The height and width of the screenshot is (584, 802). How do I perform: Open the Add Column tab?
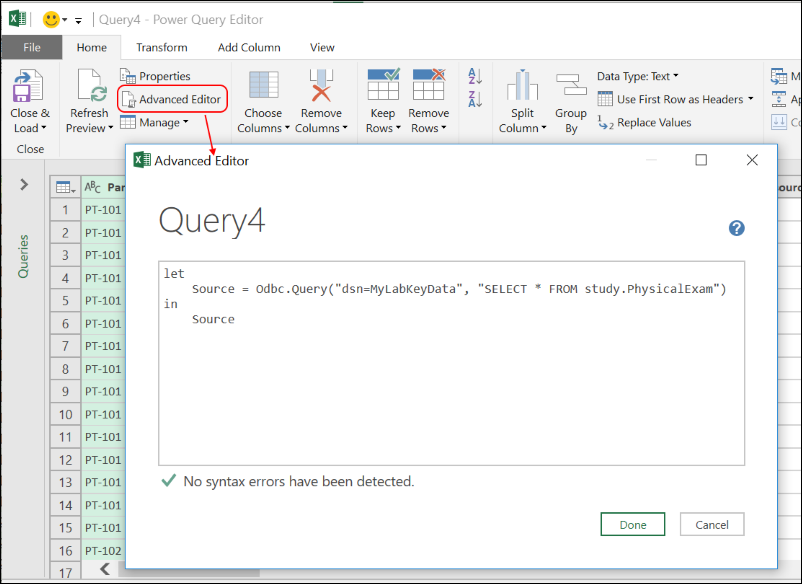click(x=248, y=47)
